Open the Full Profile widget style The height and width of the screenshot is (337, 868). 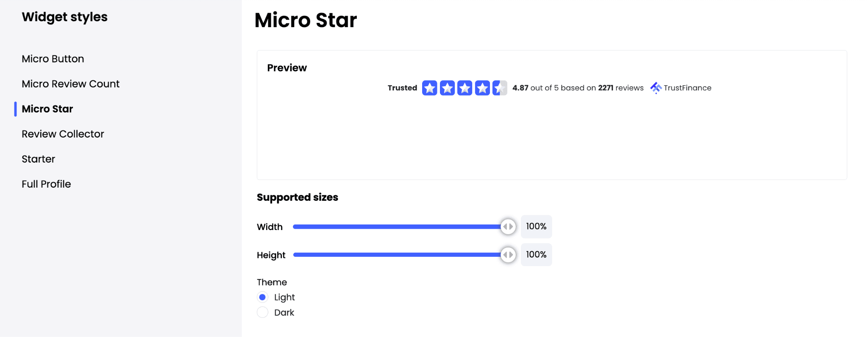point(46,184)
